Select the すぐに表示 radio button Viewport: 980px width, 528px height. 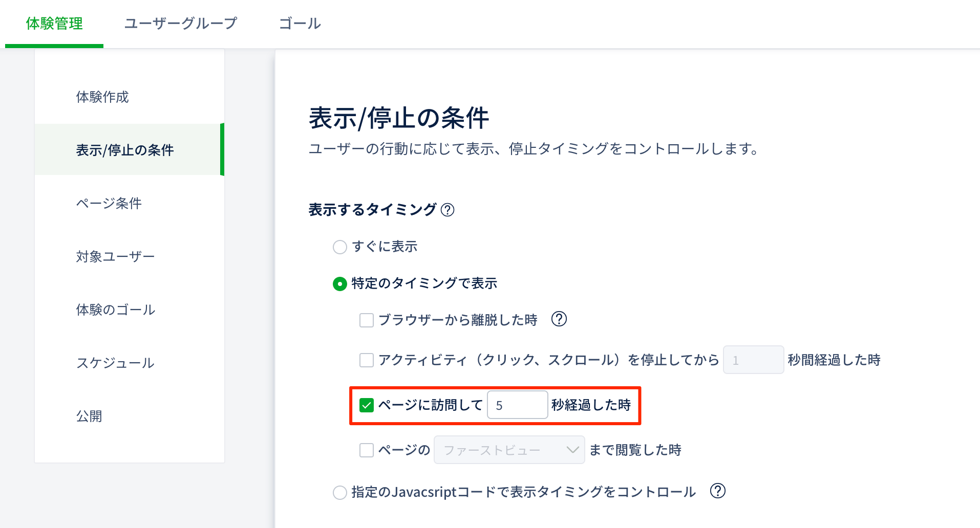click(x=340, y=247)
